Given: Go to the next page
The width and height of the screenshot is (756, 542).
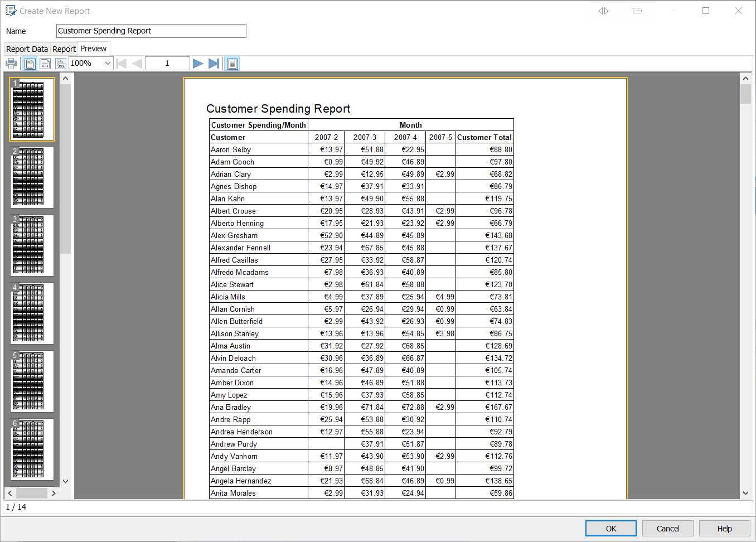Looking at the screenshot, I should [x=198, y=64].
